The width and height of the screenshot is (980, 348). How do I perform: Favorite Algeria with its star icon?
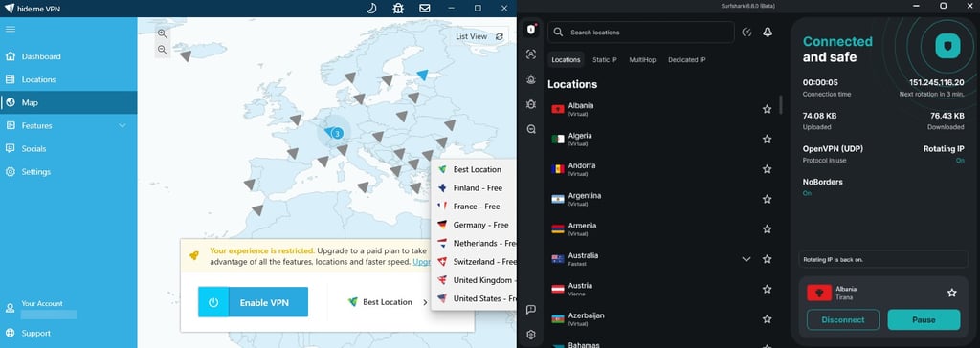point(767,140)
